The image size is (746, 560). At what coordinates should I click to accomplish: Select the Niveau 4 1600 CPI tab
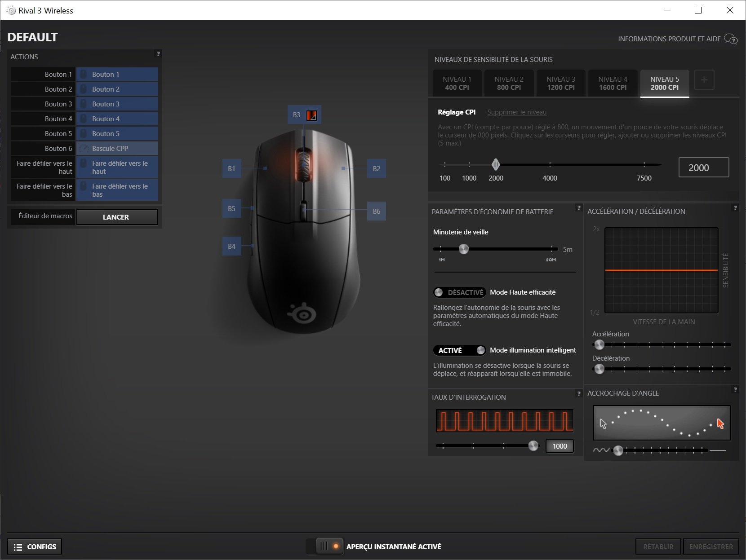(x=613, y=84)
